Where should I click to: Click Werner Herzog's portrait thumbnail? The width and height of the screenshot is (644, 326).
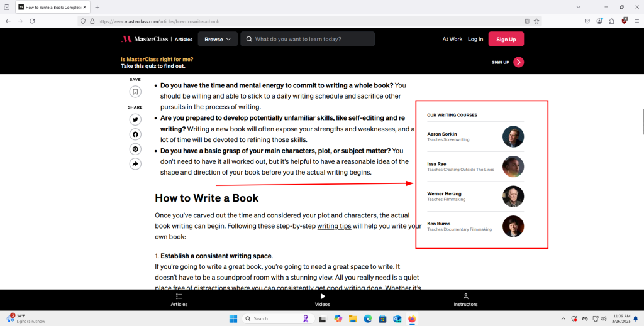click(x=513, y=197)
